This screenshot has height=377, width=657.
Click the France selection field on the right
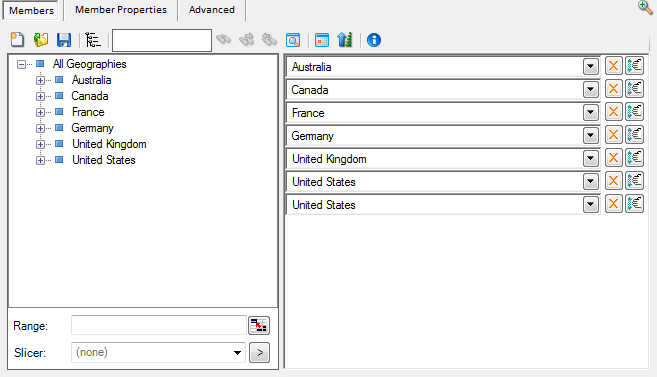point(442,113)
